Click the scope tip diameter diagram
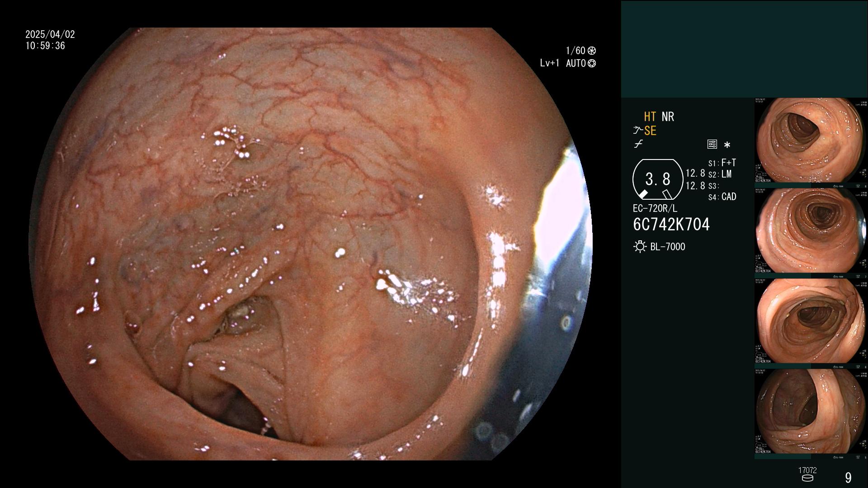Screen dimensions: 868x488 (658, 179)
